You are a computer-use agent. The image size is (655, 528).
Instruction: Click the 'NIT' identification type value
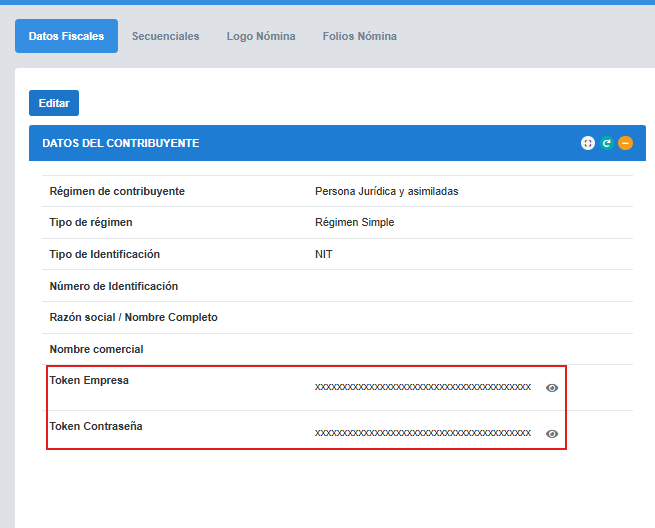click(324, 254)
